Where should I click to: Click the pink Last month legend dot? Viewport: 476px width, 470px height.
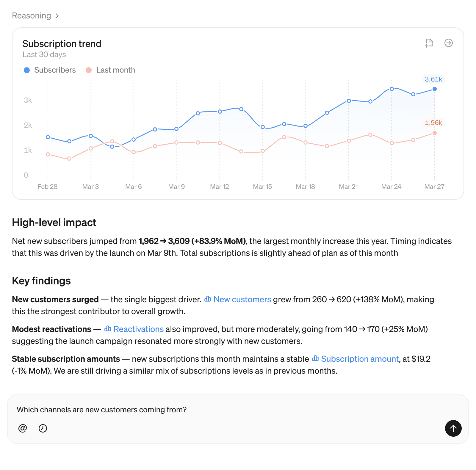tap(89, 70)
